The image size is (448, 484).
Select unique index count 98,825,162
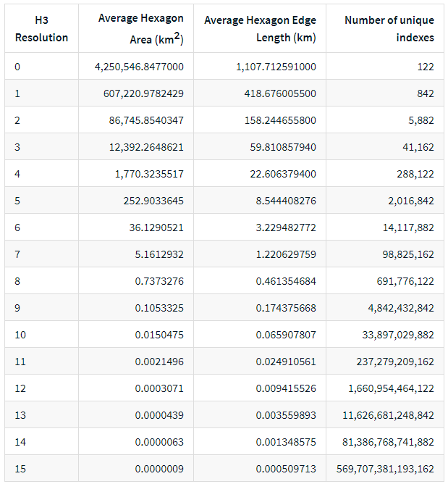coord(408,254)
